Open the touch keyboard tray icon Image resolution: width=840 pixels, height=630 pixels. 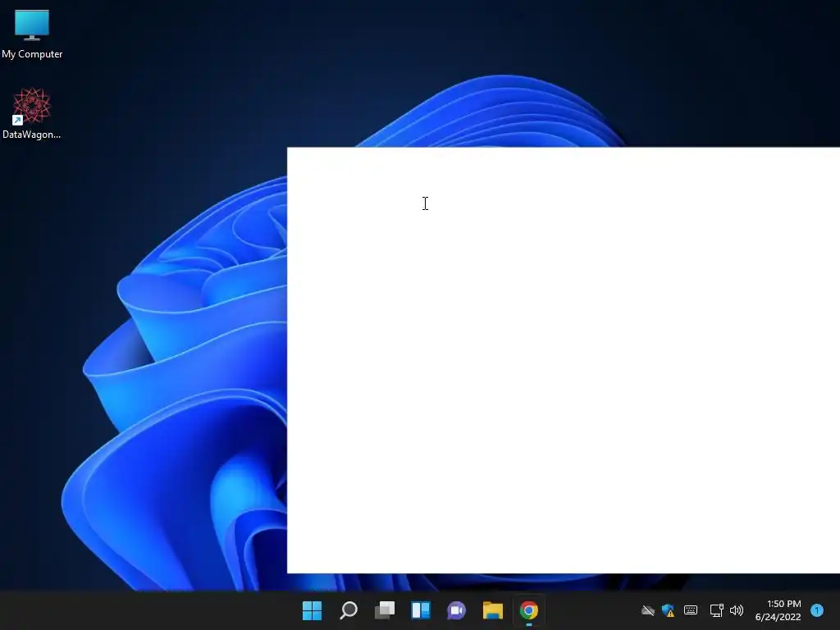point(691,610)
